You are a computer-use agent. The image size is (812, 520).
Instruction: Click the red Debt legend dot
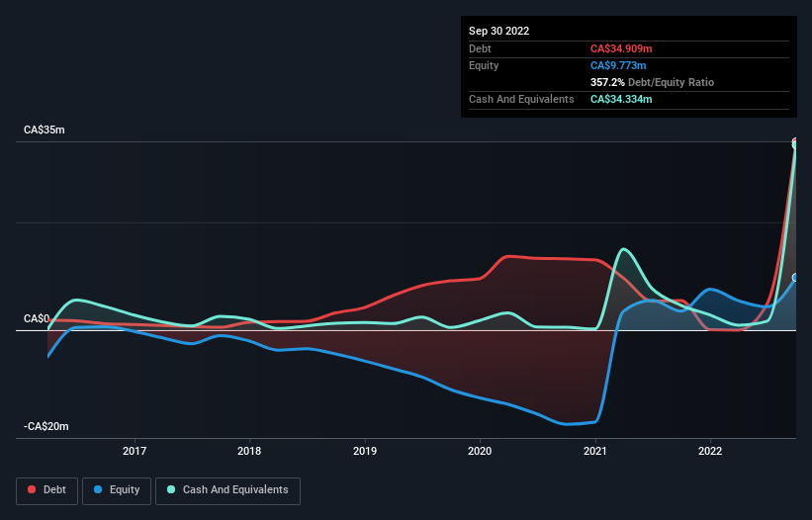32,489
